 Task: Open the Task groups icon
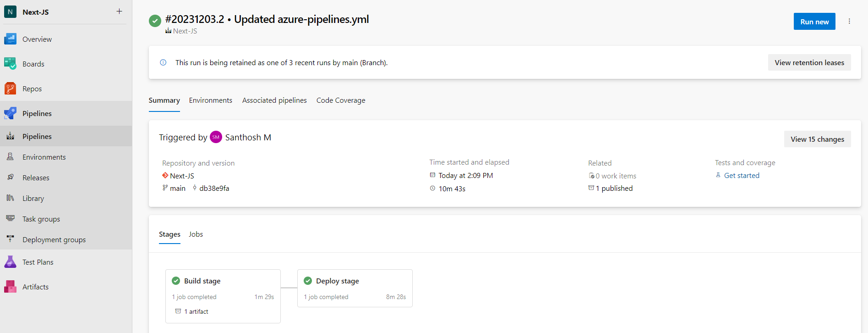pyautogui.click(x=10, y=219)
